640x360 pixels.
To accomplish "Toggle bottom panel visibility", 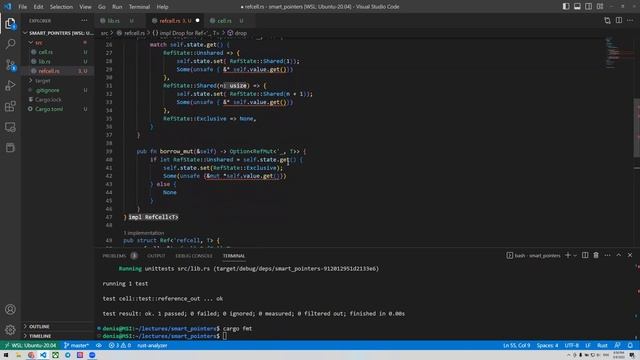I will click(x=577, y=7).
